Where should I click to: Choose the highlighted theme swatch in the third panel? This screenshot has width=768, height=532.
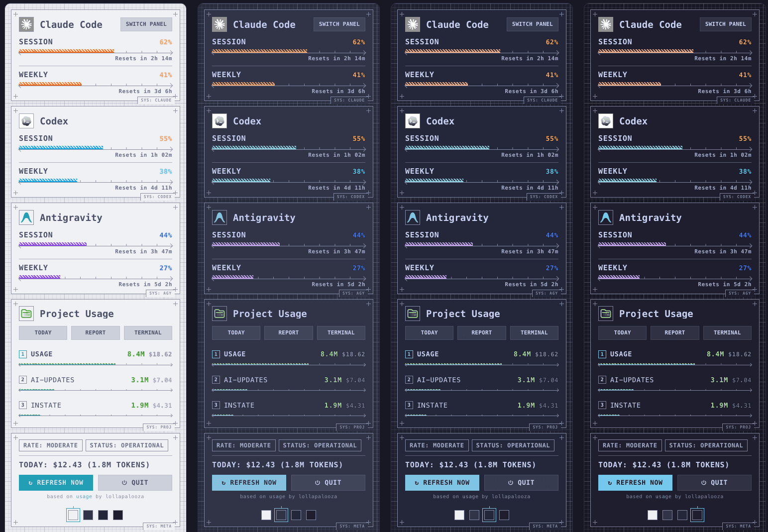pos(489,515)
